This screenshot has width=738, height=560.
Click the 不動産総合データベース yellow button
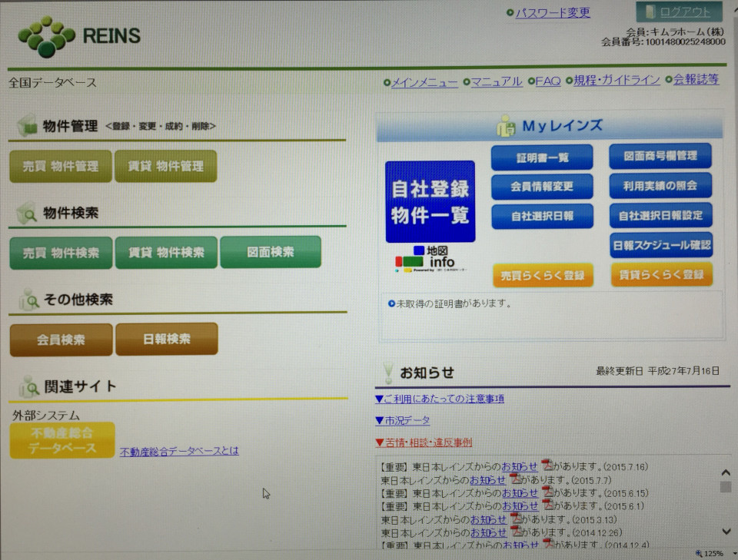coord(62,441)
